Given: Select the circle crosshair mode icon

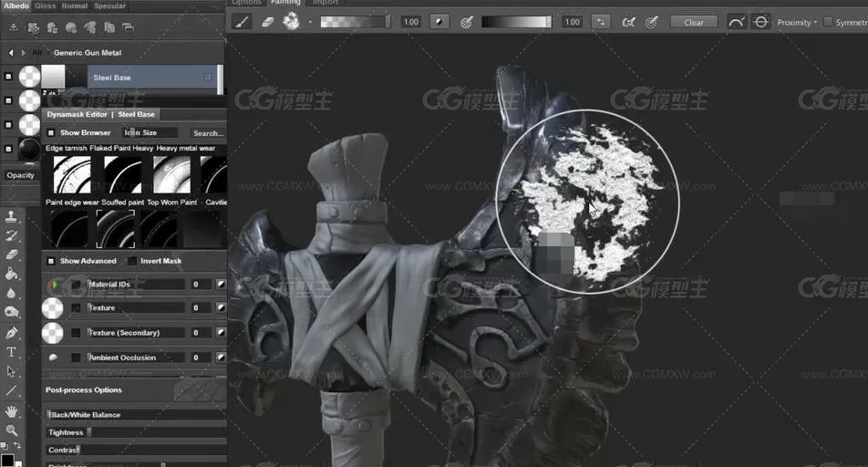Looking at the screenshot, I should coord(761,22).
